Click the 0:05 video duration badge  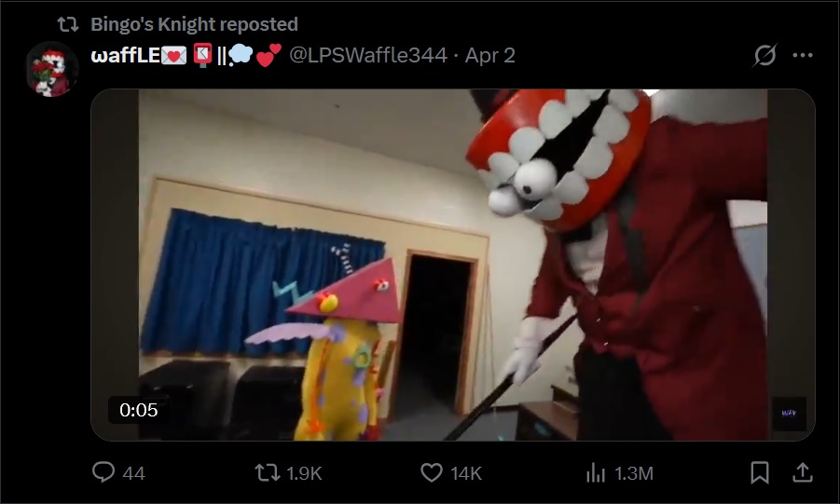(139, 410)
